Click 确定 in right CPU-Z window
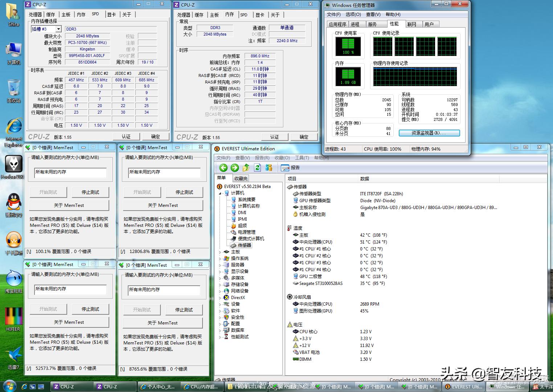553x392 pixels. pyautogui.click(x=304, y=137)
